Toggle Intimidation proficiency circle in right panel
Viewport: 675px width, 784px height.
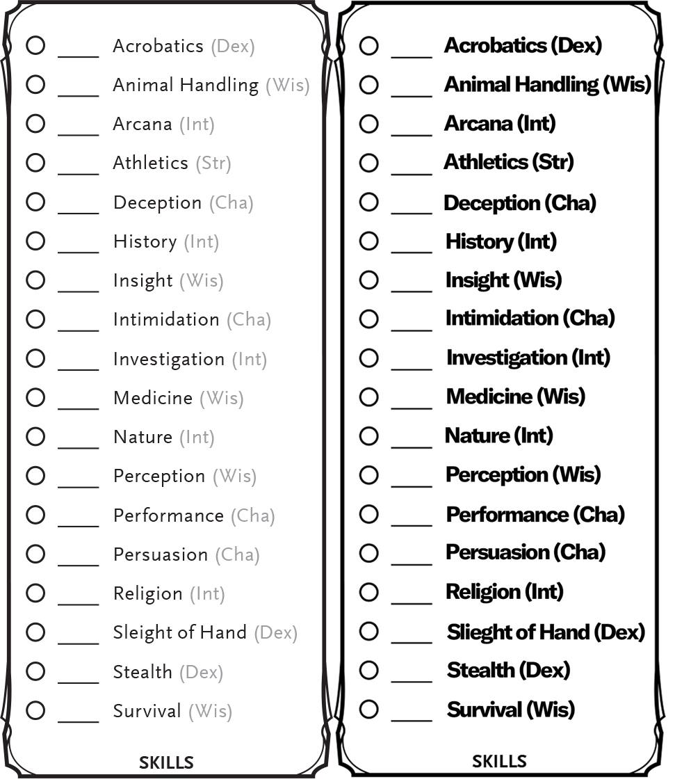coord(368,319)
